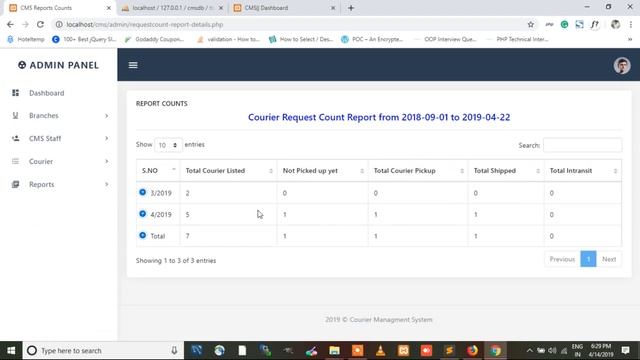Viewport: 640px width, 360px height.
Task: Expand the Branches submenu chevron
Action: (107, 116)
